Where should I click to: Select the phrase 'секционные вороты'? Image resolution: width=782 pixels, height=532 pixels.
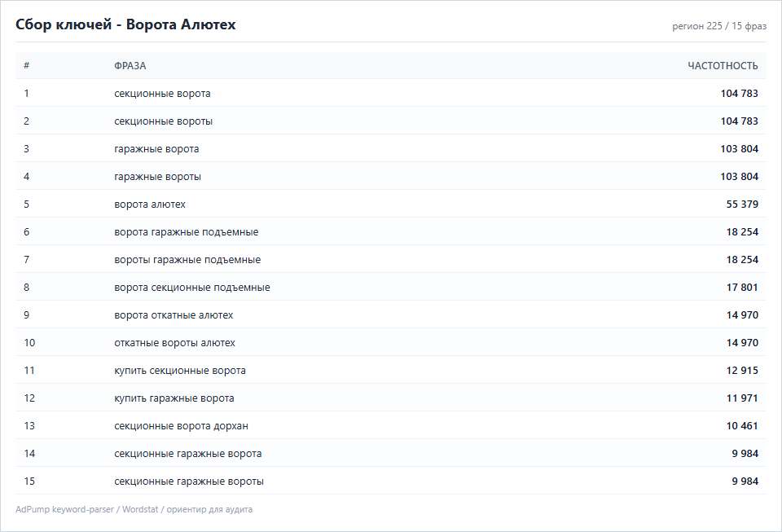coord(163,121)
